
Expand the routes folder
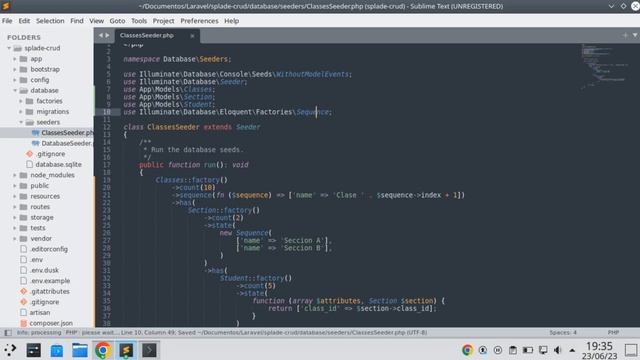[x=15, y=207]
